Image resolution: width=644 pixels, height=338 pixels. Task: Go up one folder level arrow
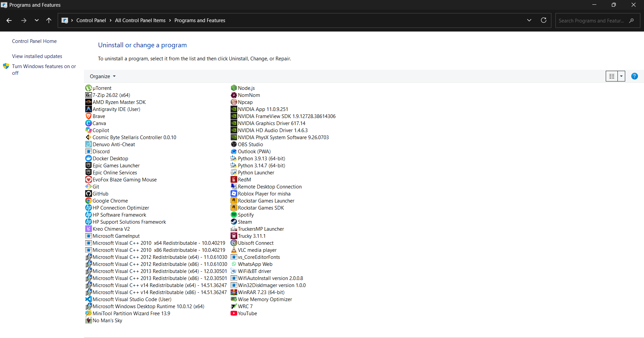(x=49, y=20)
